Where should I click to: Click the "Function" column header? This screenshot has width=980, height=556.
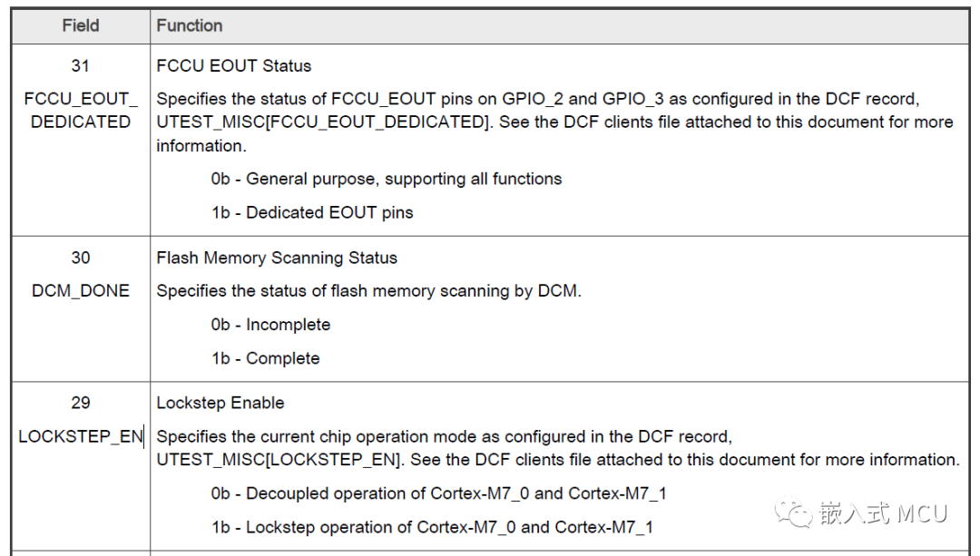[x=190, y=25]
